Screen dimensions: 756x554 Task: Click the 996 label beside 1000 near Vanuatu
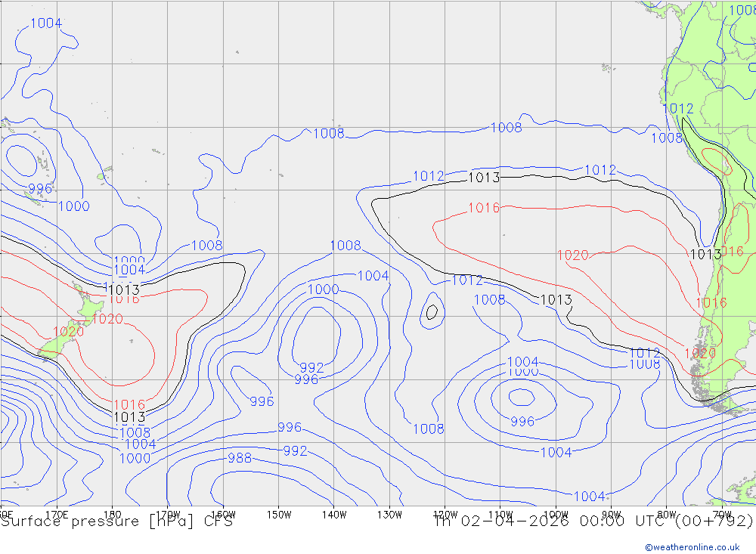click(40, 188)
